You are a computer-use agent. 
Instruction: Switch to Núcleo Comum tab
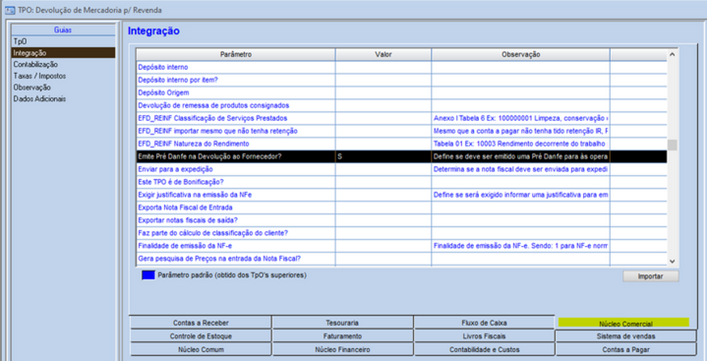click(201, 349)
